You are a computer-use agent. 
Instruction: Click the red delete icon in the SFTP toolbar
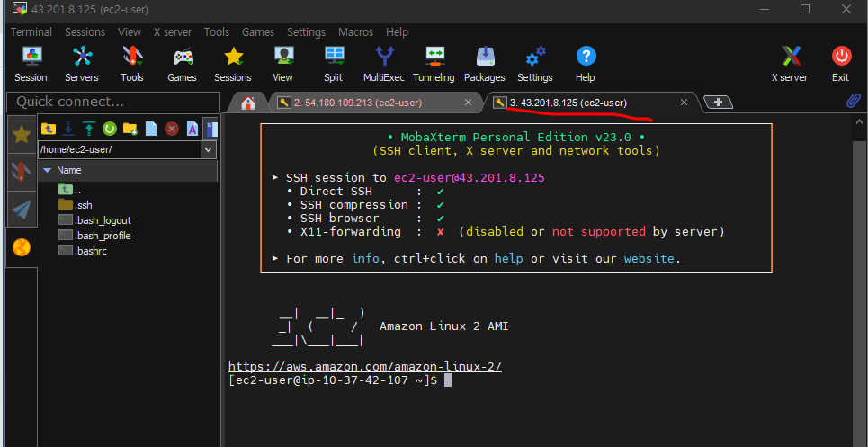coord(172,129)
